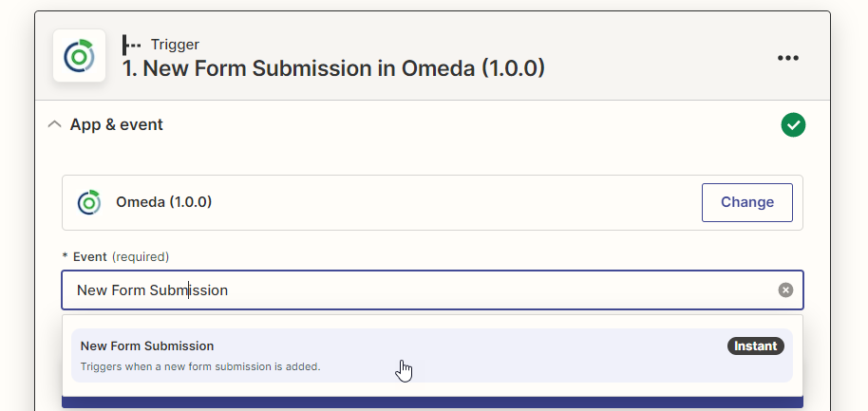Click the Instant badge on the event option

point(756,346)
